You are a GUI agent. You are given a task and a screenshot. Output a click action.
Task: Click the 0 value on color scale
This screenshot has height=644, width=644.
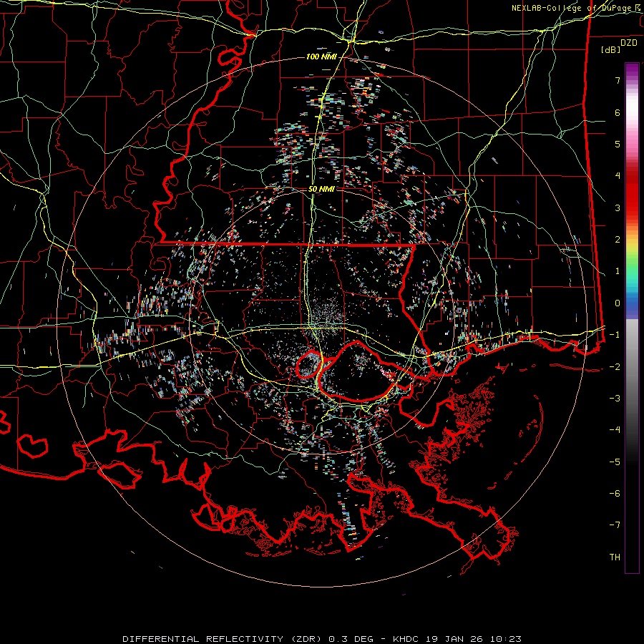[x=618, y=303]
